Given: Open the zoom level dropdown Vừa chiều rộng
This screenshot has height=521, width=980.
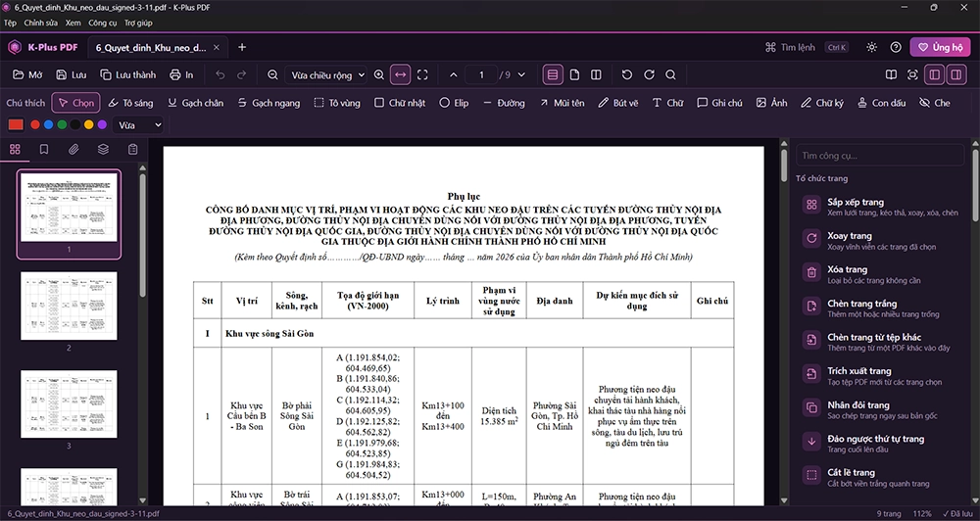Looking at the screenshot, I should click(326, 75).
